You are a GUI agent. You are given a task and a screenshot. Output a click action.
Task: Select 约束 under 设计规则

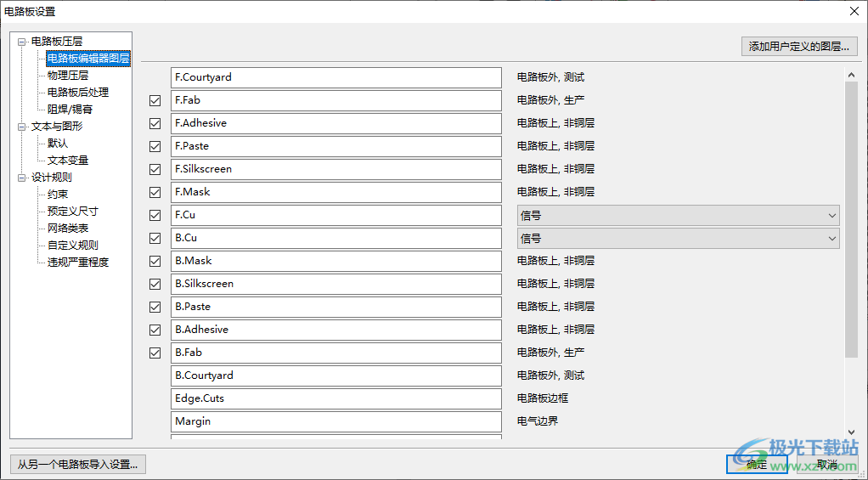coord(58,195)
